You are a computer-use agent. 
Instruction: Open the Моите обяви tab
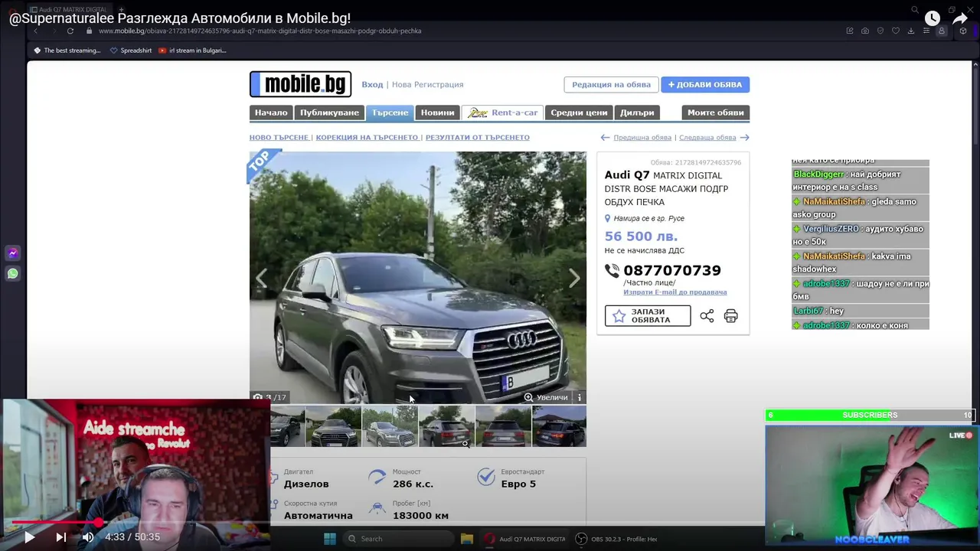tap(715, 112)
